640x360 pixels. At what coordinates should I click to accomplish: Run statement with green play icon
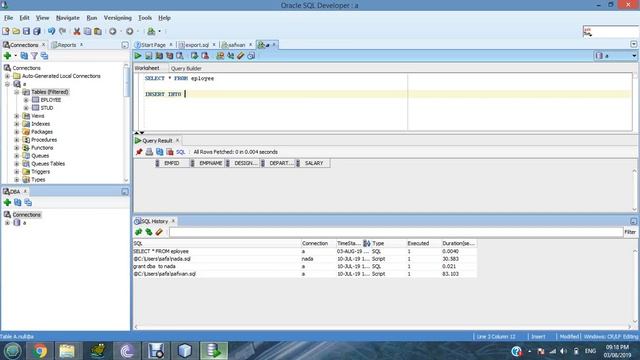138,56
